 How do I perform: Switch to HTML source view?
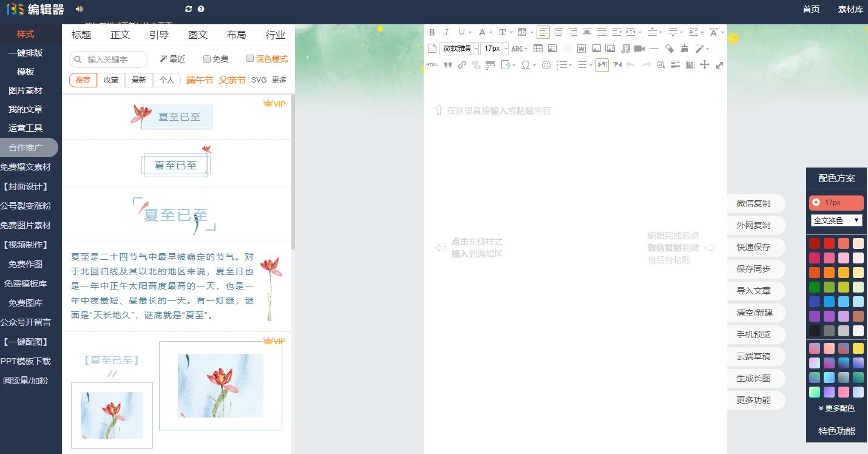coord(431,64)
